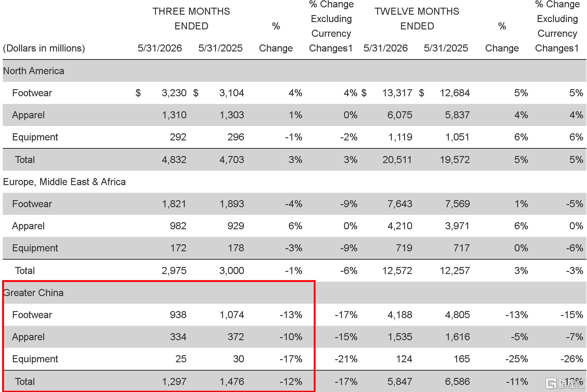
Task: Click North America Footwear value 3,230
Action: pos(174,93)
